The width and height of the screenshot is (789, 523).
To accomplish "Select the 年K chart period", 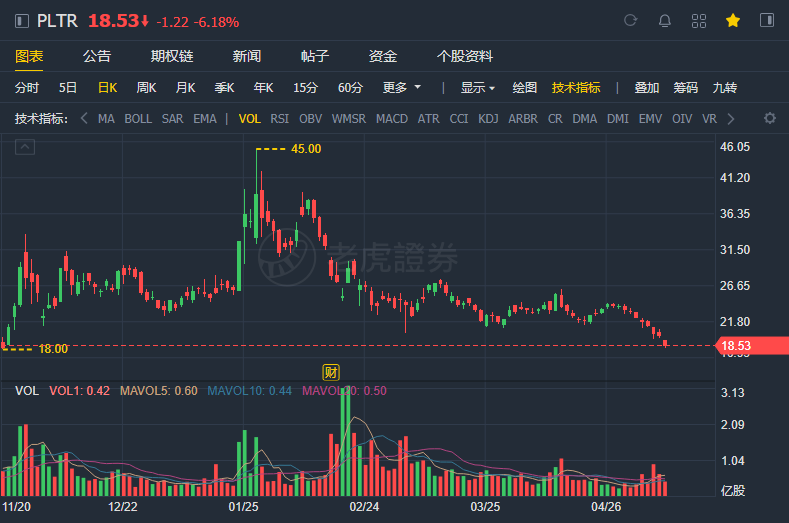I will [x=263, y=88].
